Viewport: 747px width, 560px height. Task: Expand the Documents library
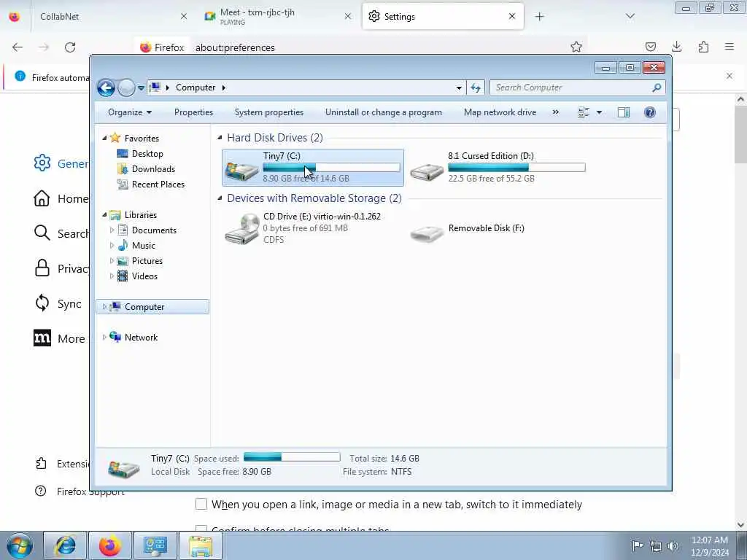(112, 230)
